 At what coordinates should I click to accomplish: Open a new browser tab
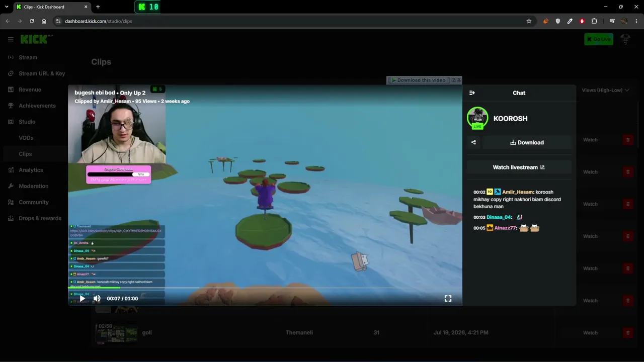(98, 7)
